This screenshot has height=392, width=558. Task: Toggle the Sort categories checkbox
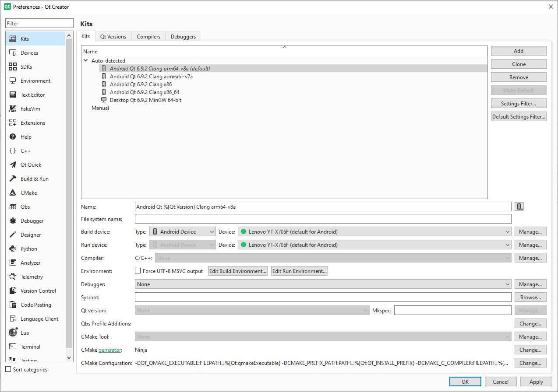point(8,369)
